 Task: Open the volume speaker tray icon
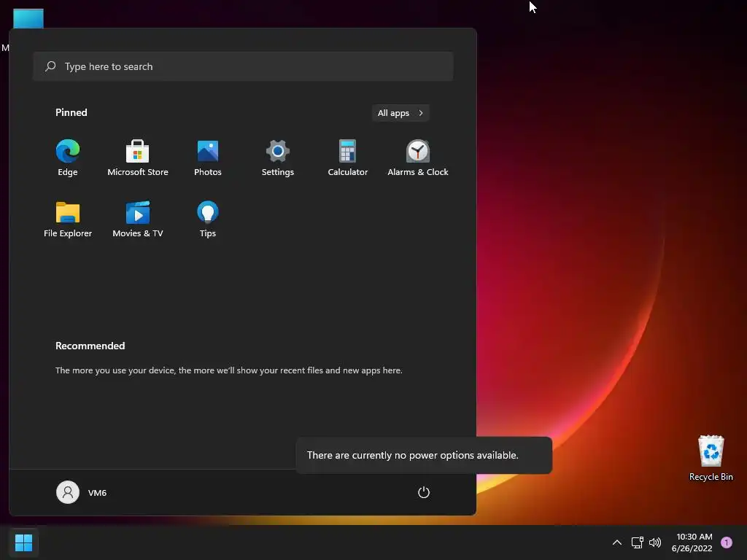(655, 542)
